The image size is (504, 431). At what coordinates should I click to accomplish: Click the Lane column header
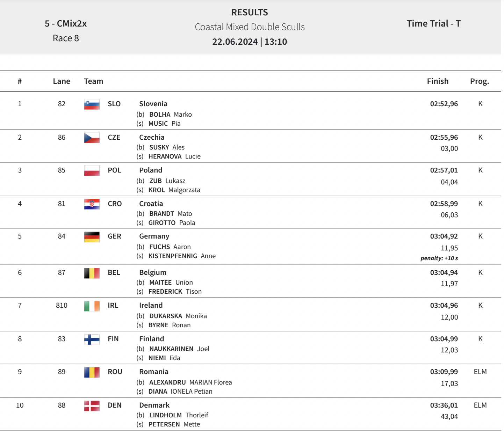[x=62, y=81]
